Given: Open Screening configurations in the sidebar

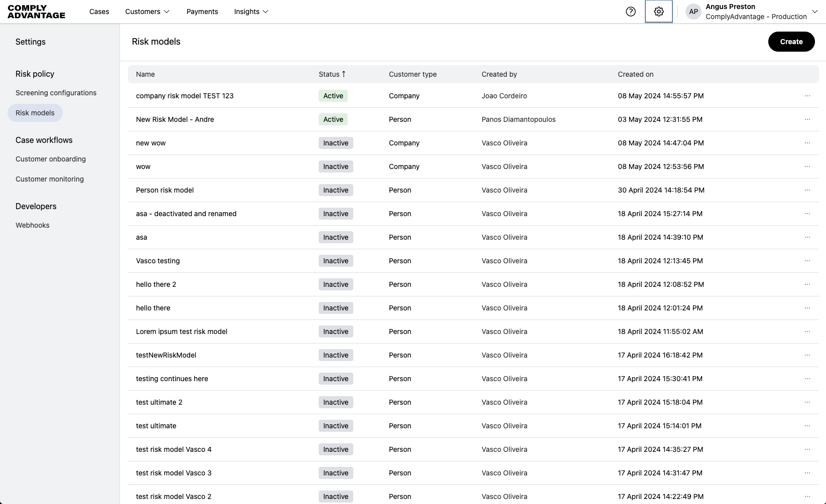Looking at the screenshot, I should 56,92.
